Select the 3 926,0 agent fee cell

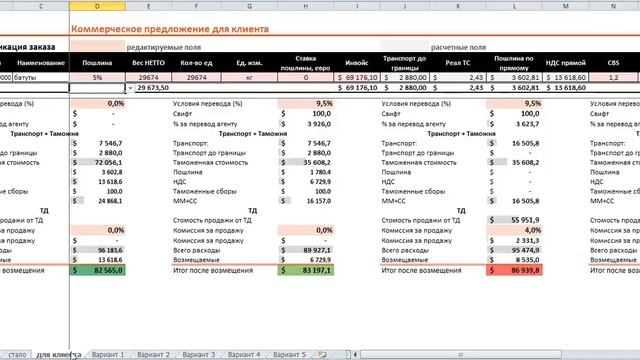(x=306, y=124)
